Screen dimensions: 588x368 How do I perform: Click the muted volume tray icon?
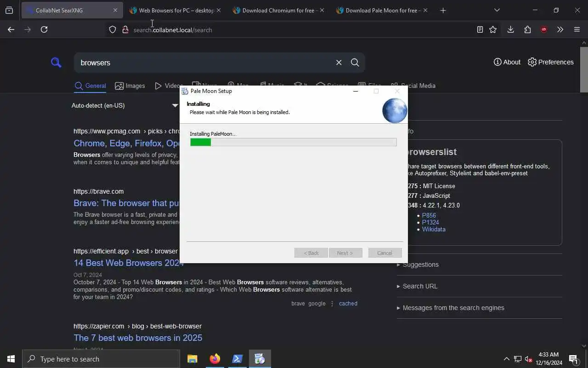click(x=528, y=359)
